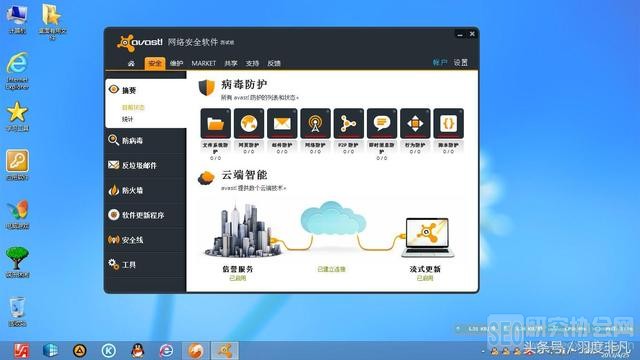Click the home icon in avast navigation
The image size is (640, 360).
[x=131, y=63]
